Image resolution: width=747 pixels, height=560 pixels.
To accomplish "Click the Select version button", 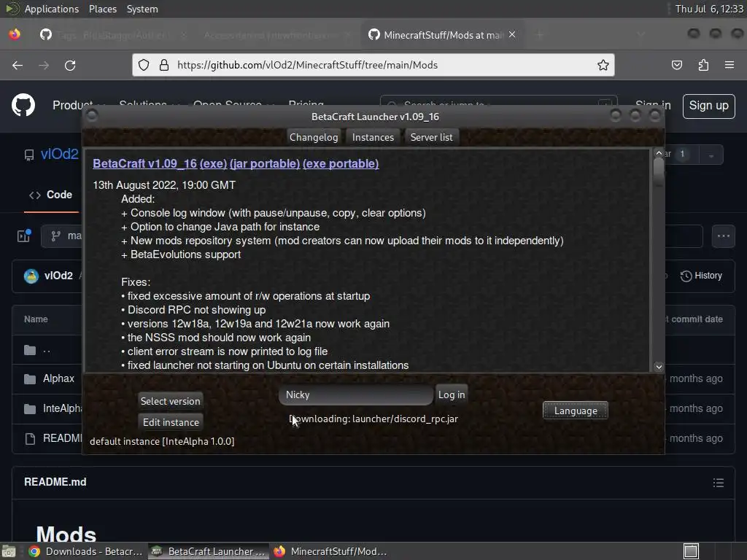I will tap(170, 401).
